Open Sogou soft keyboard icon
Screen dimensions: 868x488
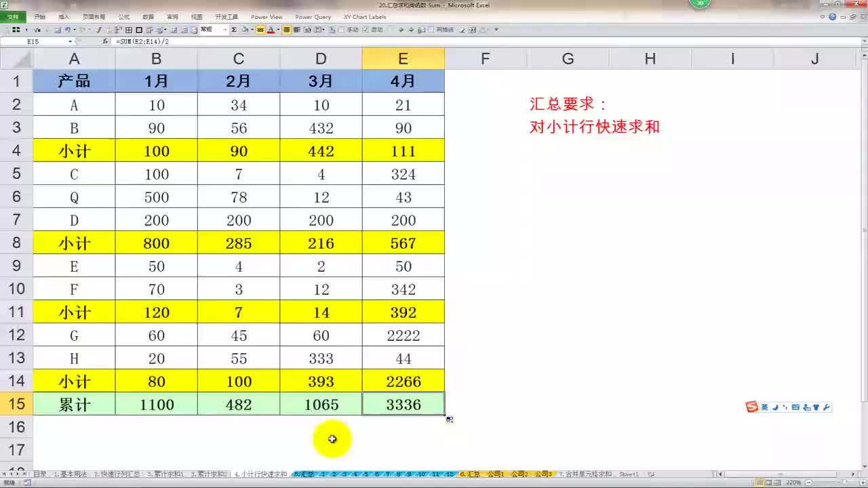tap(795, 407)
